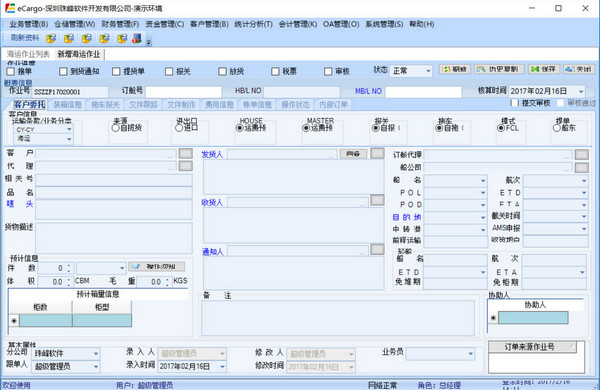Click the blue 发货人 label link
This screenshot has height=390, width=600.
212,154
